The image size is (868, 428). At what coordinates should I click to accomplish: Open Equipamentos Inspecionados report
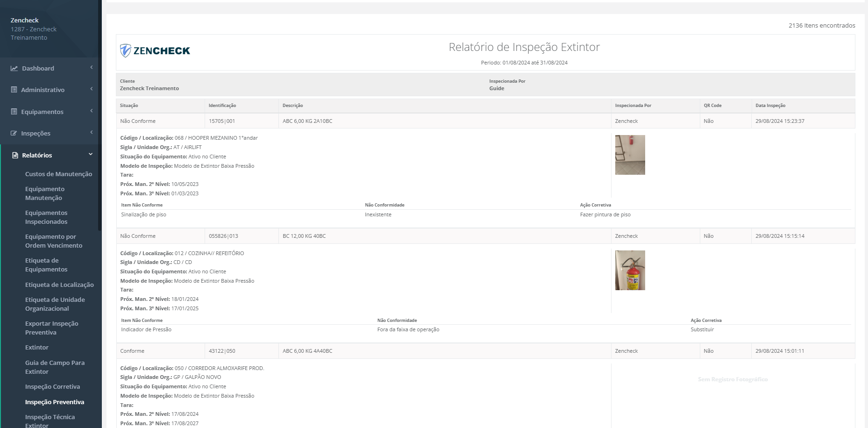[x=46, y=217]
